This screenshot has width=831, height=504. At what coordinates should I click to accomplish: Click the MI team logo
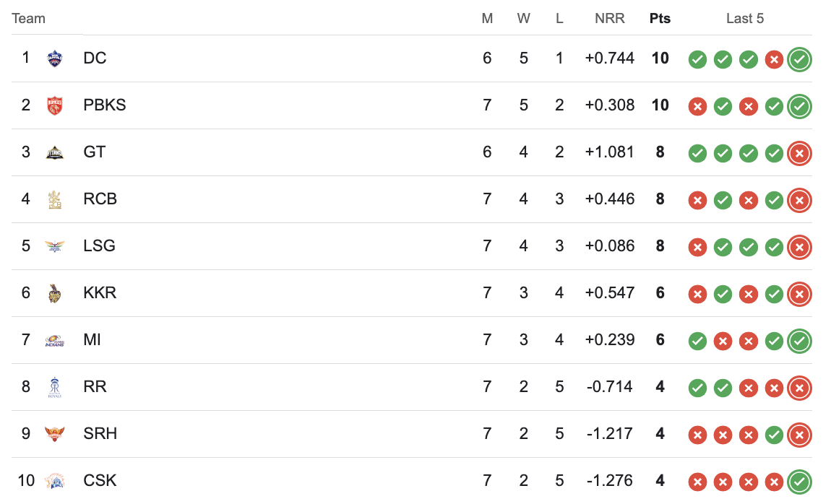coord(55,340)
